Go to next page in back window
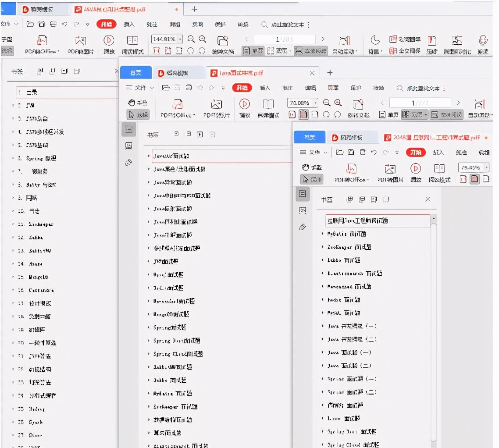This screenshot has width=499, height=448. pyautogui.click(x=323, y=39)
